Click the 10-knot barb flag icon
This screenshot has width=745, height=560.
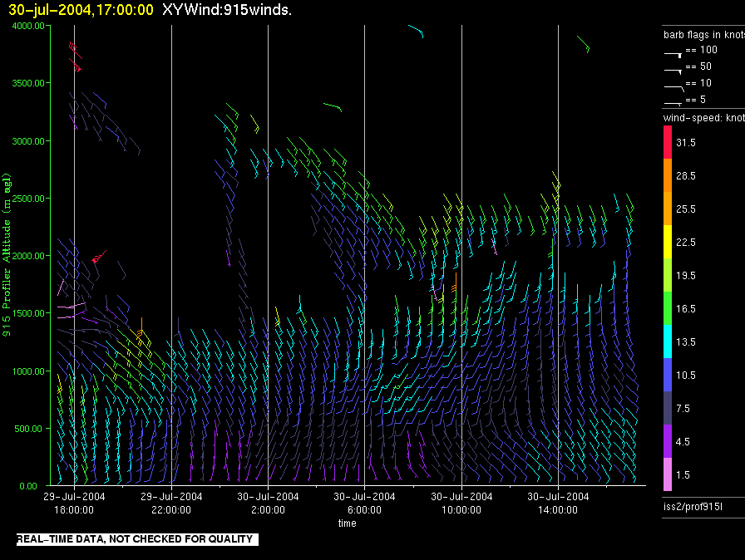point(674,88)
